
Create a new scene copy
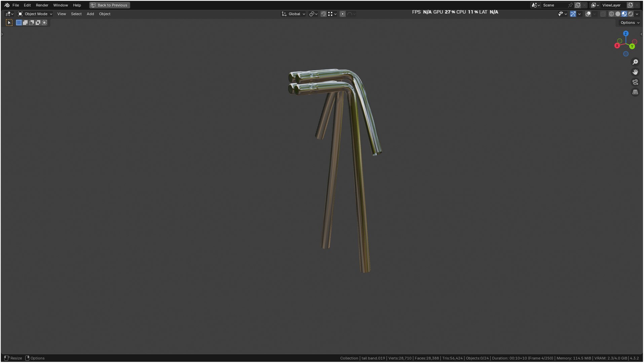click(x=578, y=5)
